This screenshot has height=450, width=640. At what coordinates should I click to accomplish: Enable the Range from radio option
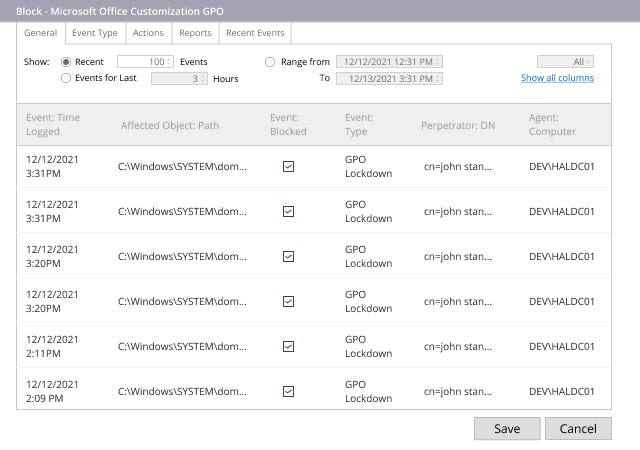(x=270, y=62)
